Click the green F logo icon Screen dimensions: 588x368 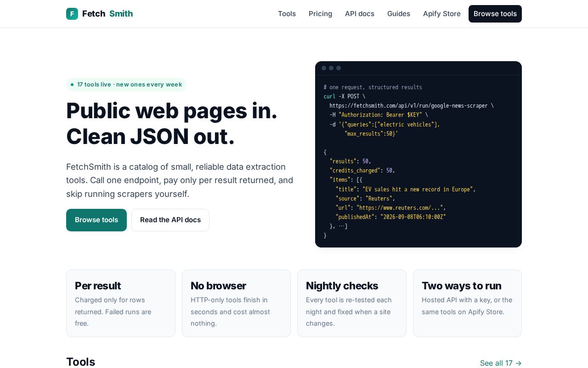click(x=72, y=14)
